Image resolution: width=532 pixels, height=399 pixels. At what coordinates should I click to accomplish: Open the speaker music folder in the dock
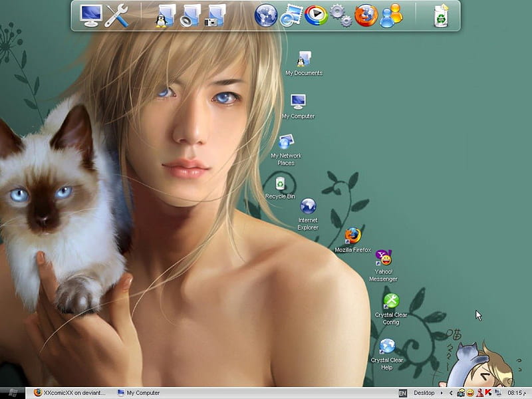(190, 15)
